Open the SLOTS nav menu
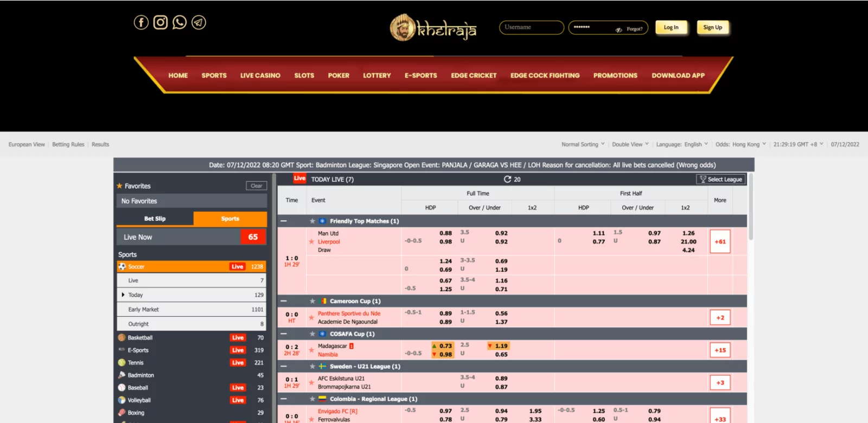This screenshot has height=423, width=868. tap(304, 75)
